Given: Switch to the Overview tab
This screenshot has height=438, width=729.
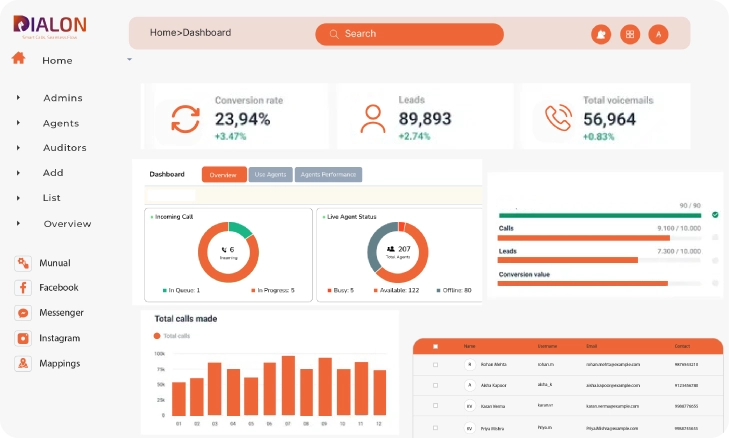Looking at the screenshot, I should tap(224, 175).
